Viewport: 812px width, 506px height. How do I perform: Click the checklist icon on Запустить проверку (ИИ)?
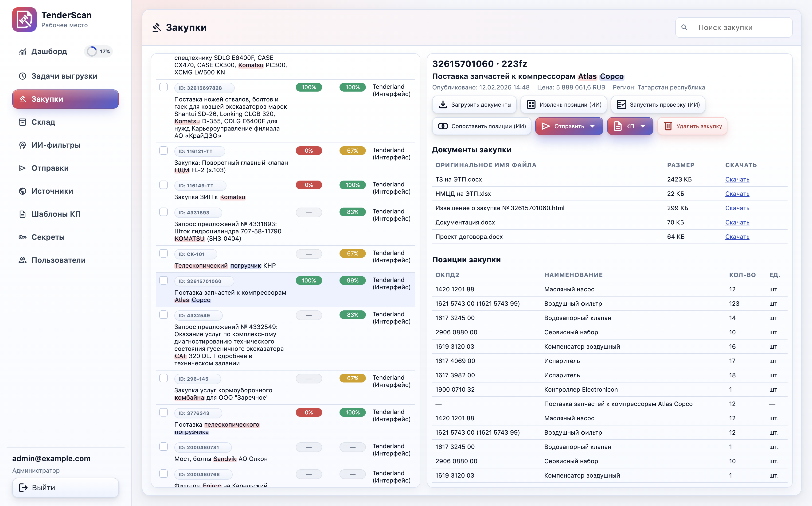[x=621, y=104]
